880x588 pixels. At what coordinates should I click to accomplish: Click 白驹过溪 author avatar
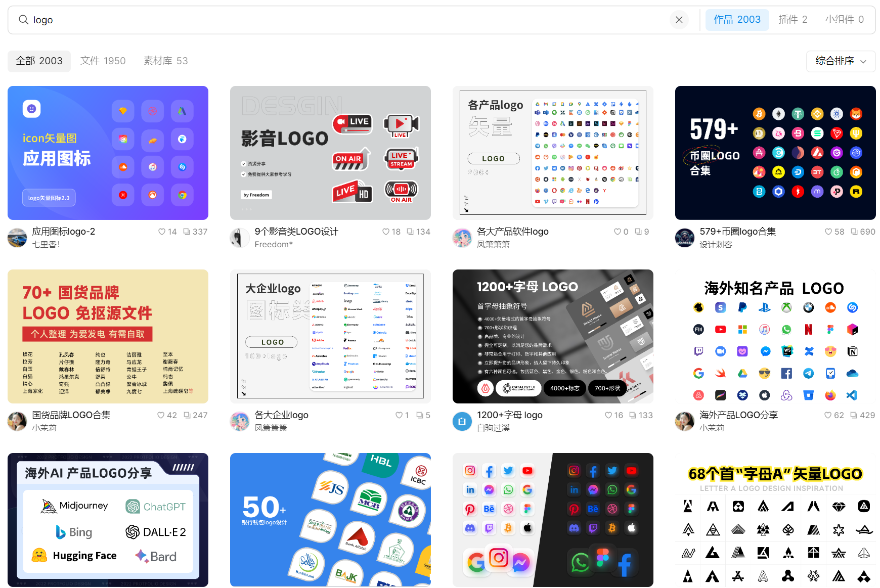(462, 421)
